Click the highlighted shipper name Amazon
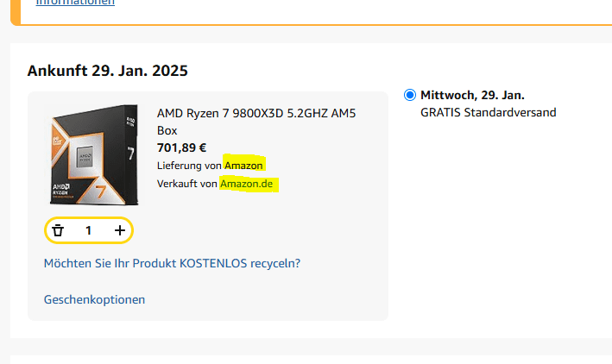Screen dimensions: 612x364 click(243, 166)
